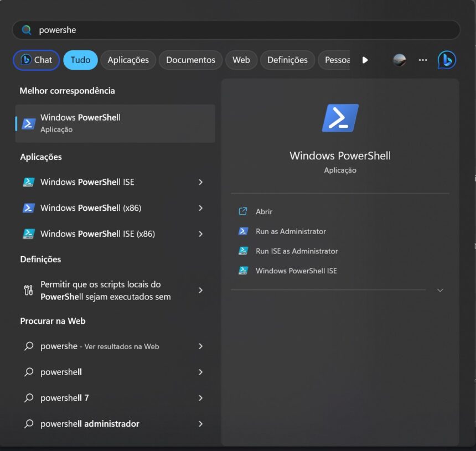
Task: Collapse the preview pane with the chevron below Windows PowerShell ISE
Action: (440, 290)
